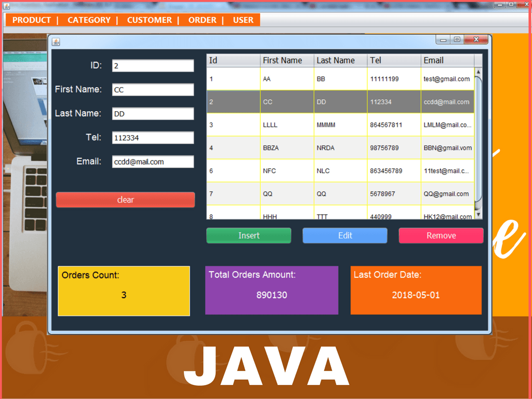The width and height of the screenshot is (532, 399).
Task: Click the Email input field
Action: (152, 162)
